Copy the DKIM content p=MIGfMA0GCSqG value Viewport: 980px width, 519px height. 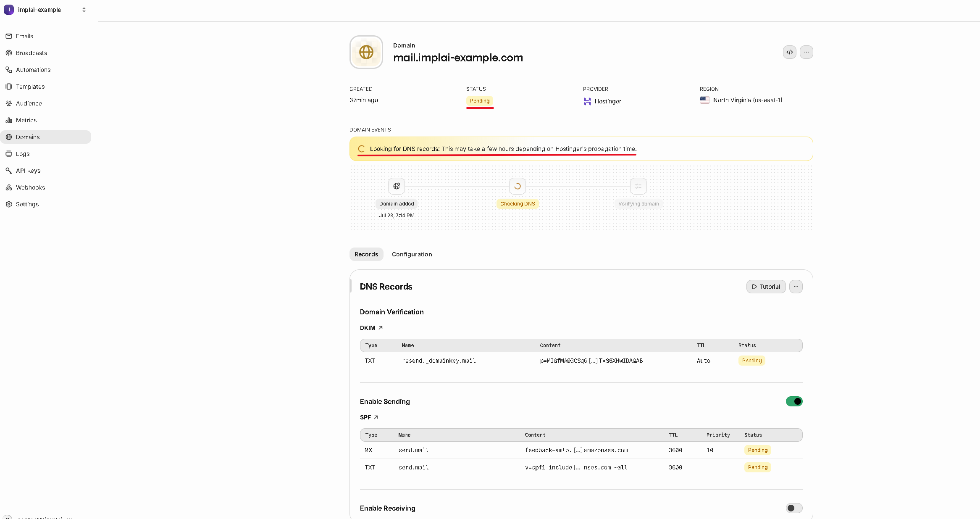coord(591,361)
